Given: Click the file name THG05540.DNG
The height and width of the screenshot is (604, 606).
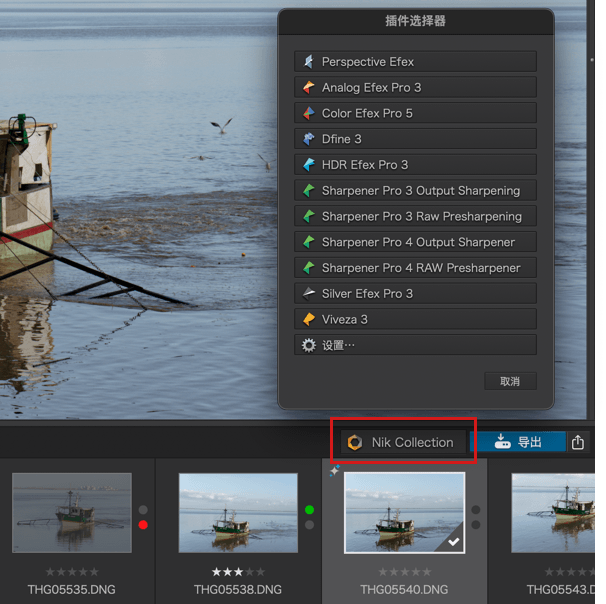Looking at the screenshot, I should 404,590.
